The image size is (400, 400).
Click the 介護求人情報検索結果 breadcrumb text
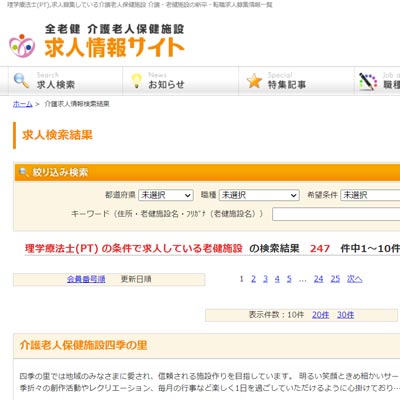tap(77, 104)
